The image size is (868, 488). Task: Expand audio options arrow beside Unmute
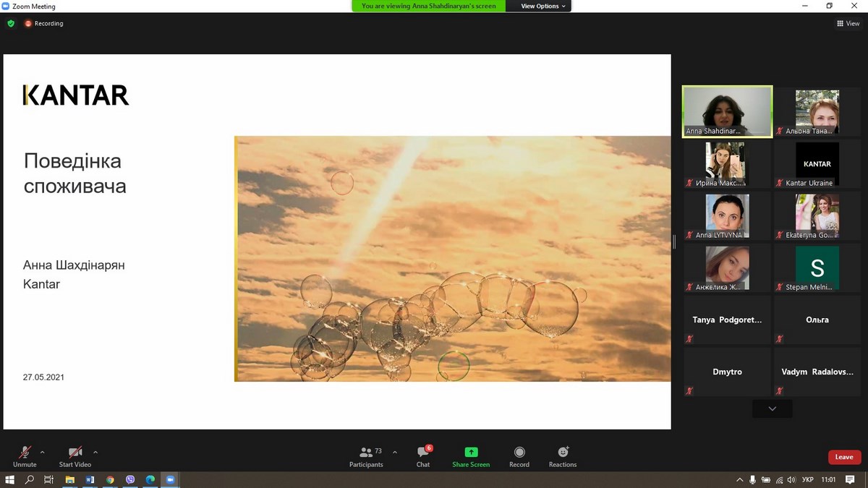42,453
